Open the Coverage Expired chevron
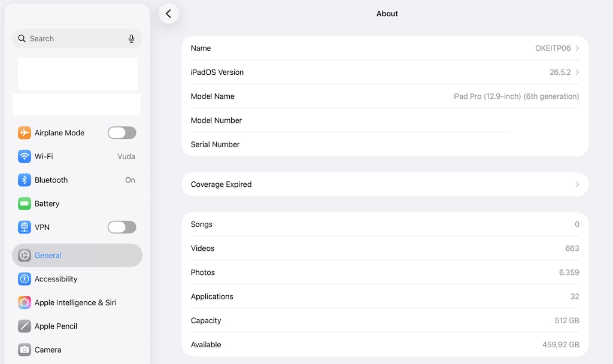This screenshot has width=613, height=364. point(578,184)
